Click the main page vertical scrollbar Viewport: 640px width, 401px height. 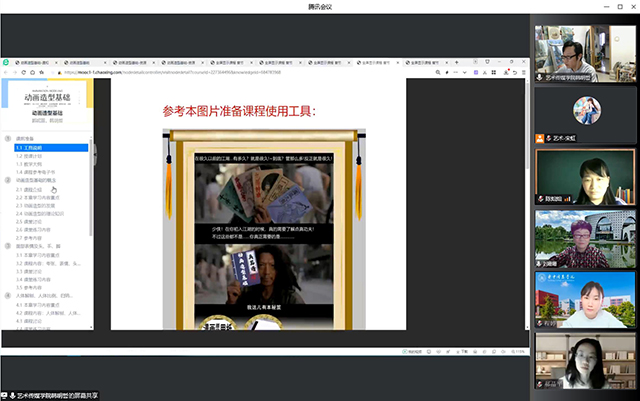click(527, 125)
